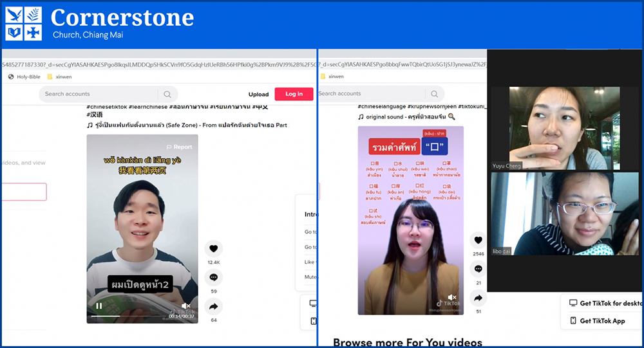Viewport: 644px width, 348px height.
Task: Click the Upload link
Action: [258, 95]
